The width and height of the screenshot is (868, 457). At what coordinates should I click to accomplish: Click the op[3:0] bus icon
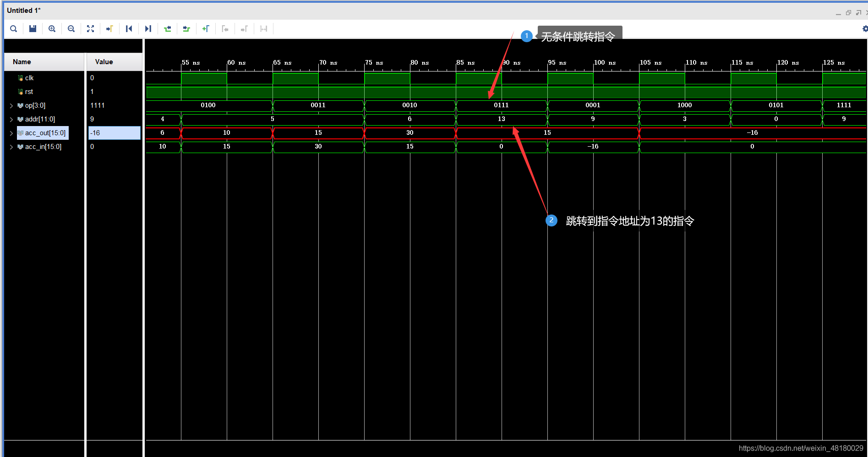[20, 105]
